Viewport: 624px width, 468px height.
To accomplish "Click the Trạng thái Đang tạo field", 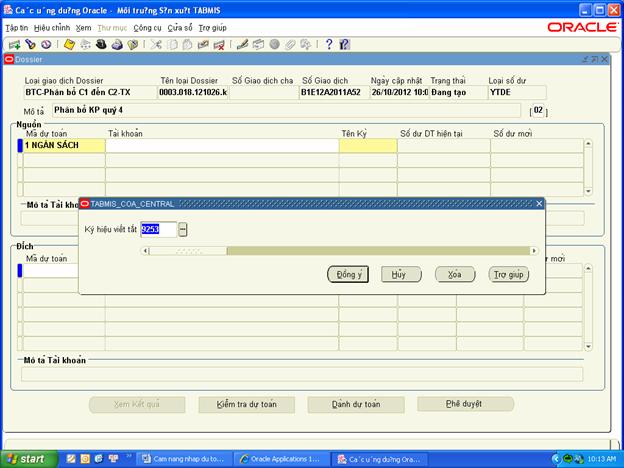I will (x=458, y=92).
